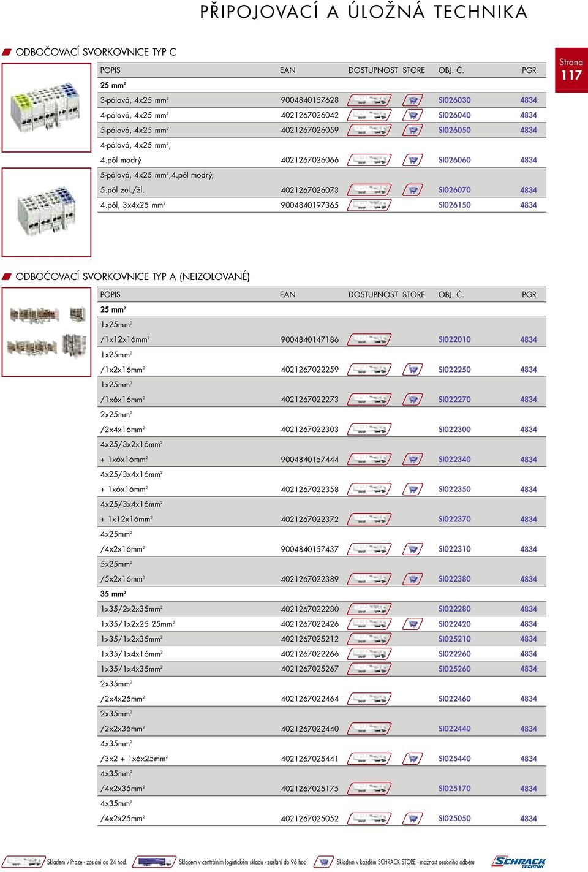
Task: Click the store cart icon for SI022310
Action: click(x=413, y=549)
